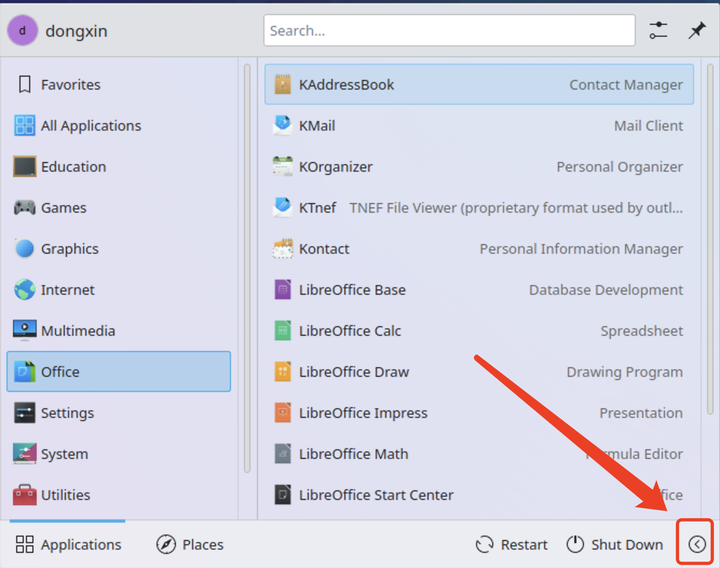Open the Internet category
This screenshot has height=568, width=720.
click(118, 290)
